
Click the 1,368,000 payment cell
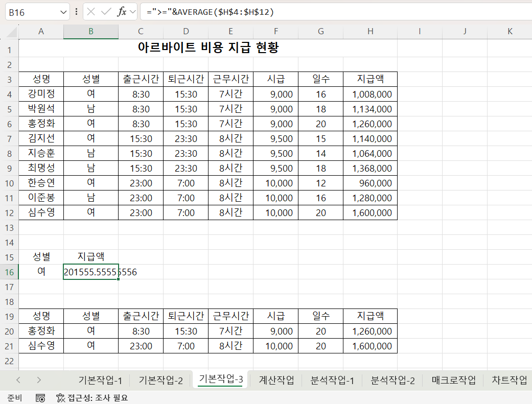[370, 168]
